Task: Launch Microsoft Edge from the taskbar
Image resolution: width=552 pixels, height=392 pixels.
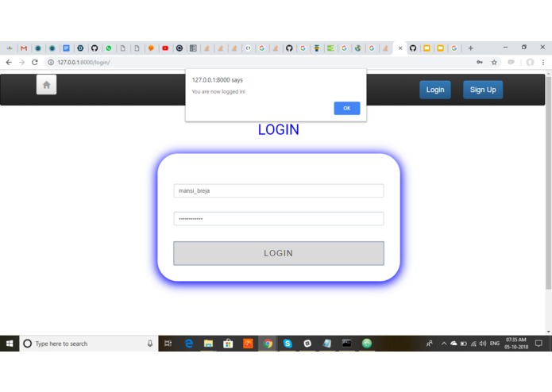Action: point(189,344)
